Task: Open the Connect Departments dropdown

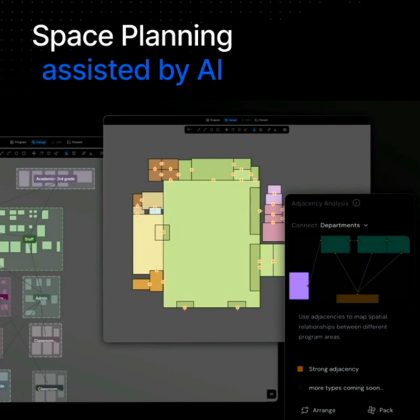Action: coord(344,225)
